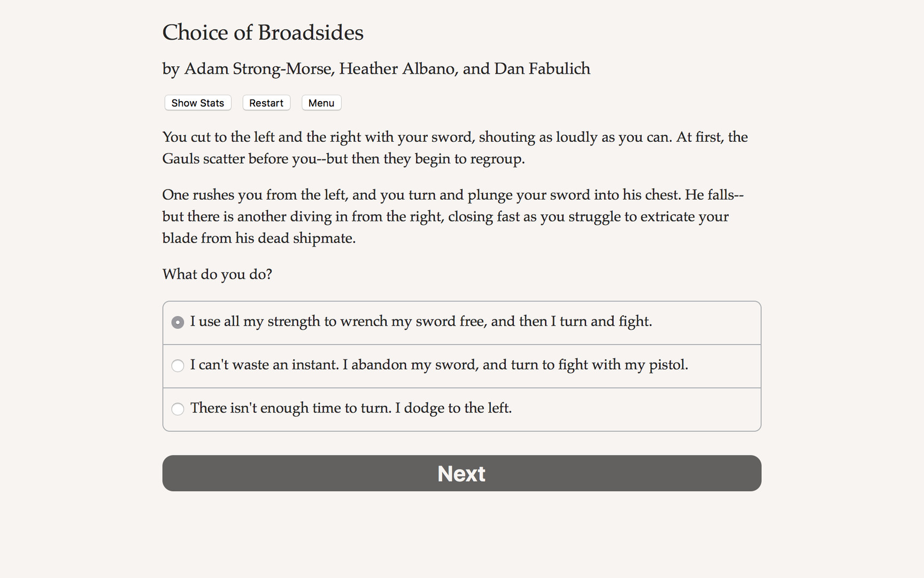Select the pistol choice row
This screenshot has height=578, width=924.
click(x=439, y=366)
